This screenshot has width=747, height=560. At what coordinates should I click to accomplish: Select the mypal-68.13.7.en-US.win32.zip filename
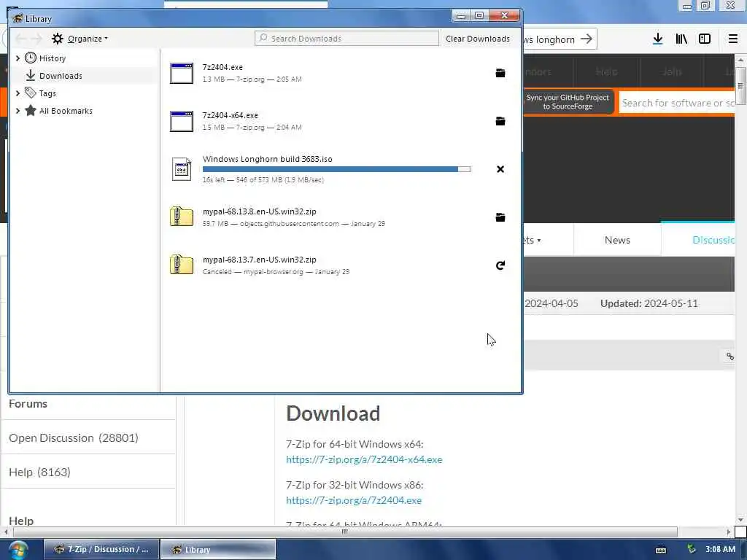(x=259, y=260)
